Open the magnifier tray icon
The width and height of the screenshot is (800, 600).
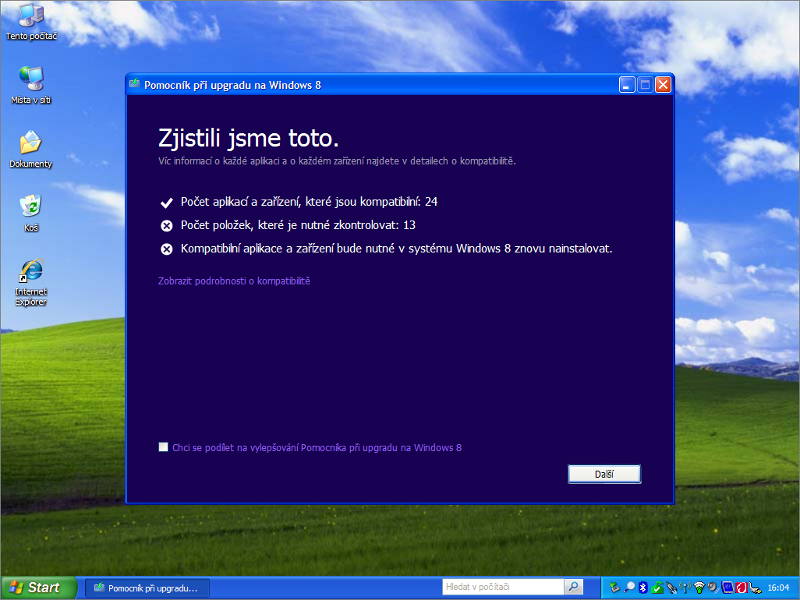point(630,588)
